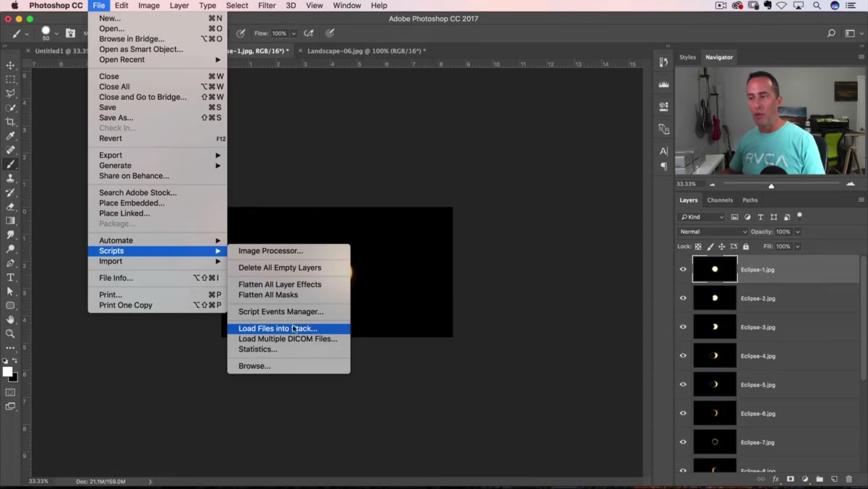Click Save As in the File menu
This screenshot has height=489, width=868.
click(158, 117)
